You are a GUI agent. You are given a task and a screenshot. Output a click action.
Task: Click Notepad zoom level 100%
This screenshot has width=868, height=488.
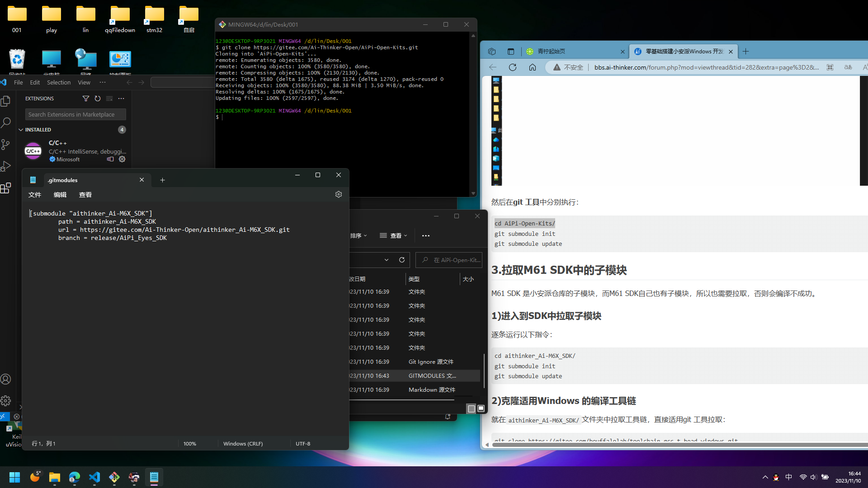pos(190,444)
